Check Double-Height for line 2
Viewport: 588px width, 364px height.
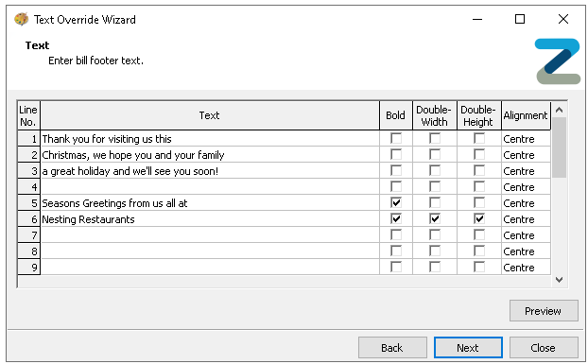[x=479, y=154]
